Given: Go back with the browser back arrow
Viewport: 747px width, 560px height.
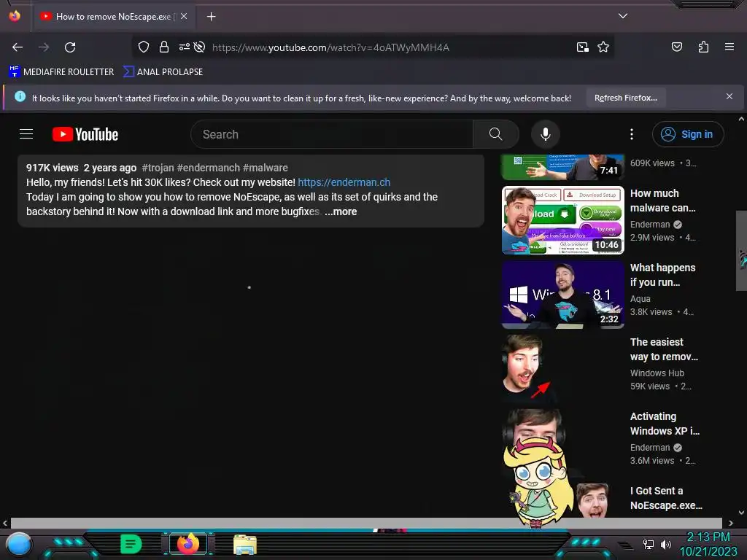Looking at the screenshot, I should (x=18, y=47).
